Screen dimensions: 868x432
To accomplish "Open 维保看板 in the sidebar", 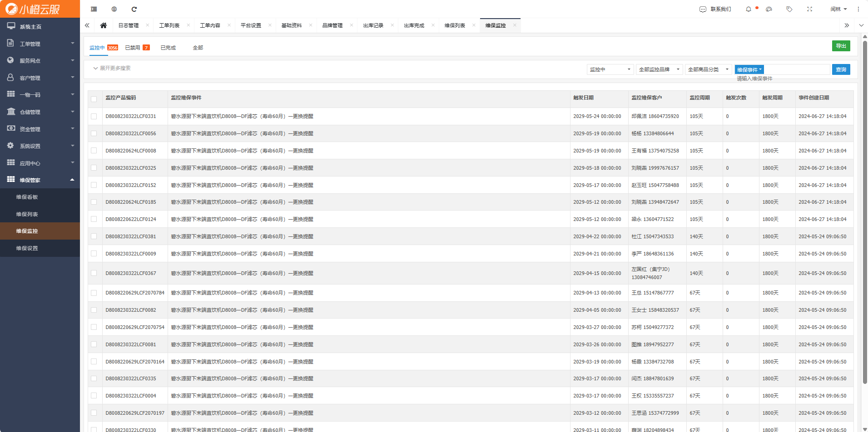I will click(x=40, y=197).
